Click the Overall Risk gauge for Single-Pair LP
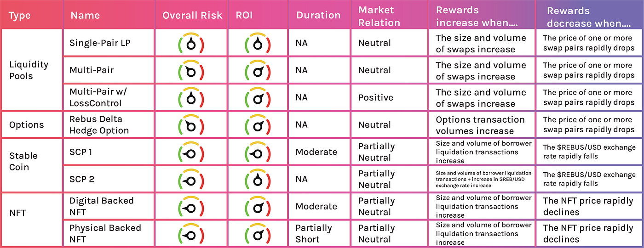Image resolution: width=644 pixels, height=248 pixels. click(191, 43)
